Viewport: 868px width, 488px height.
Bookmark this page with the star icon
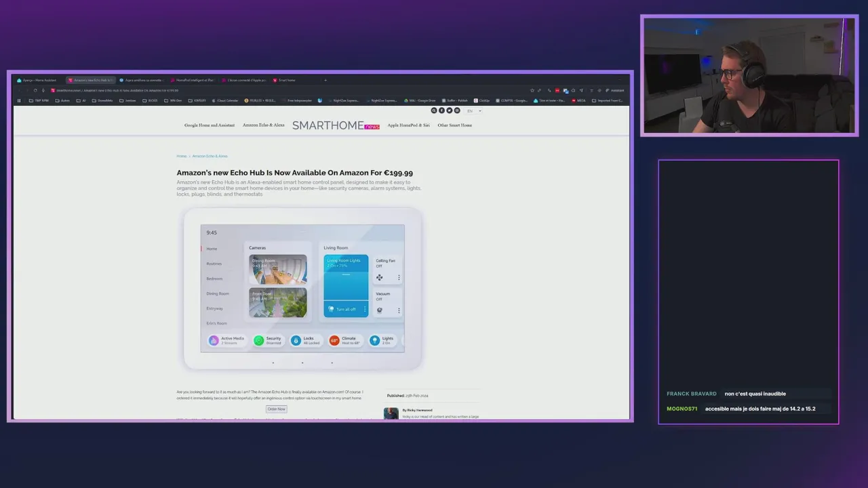coord(532,90)
